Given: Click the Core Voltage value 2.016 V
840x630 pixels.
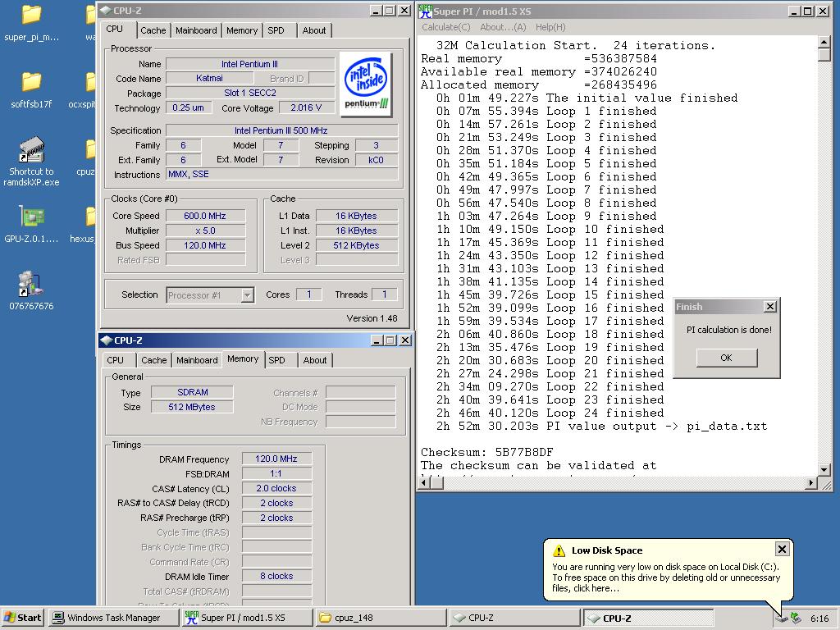Looking at the screenshot, I should click(x=306, y=107).
